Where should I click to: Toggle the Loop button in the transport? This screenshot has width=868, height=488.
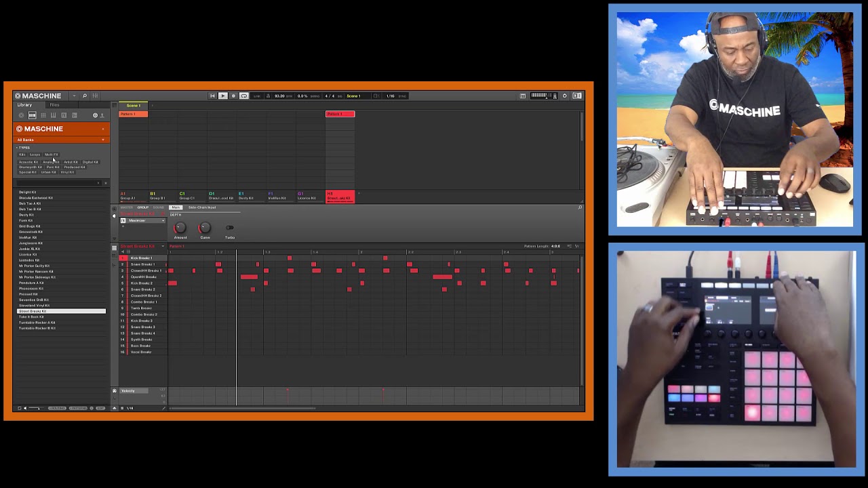pos(244,96)
